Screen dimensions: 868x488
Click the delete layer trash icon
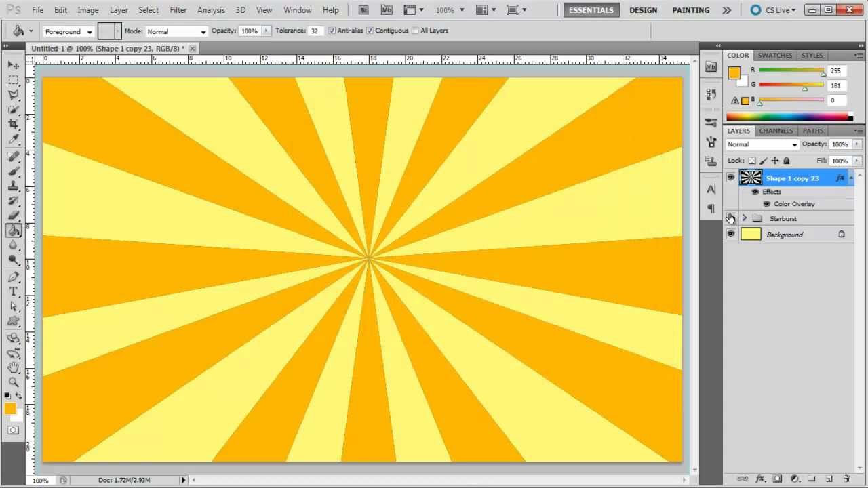coord(846,479)
